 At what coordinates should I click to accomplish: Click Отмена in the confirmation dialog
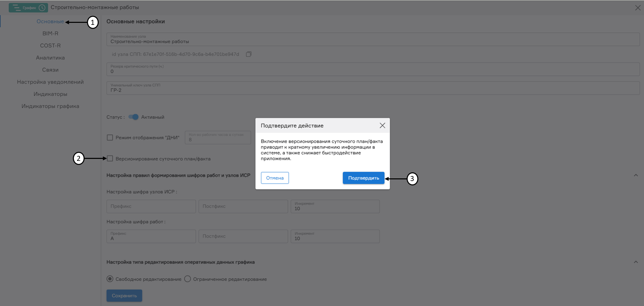[x=275, y=178]
